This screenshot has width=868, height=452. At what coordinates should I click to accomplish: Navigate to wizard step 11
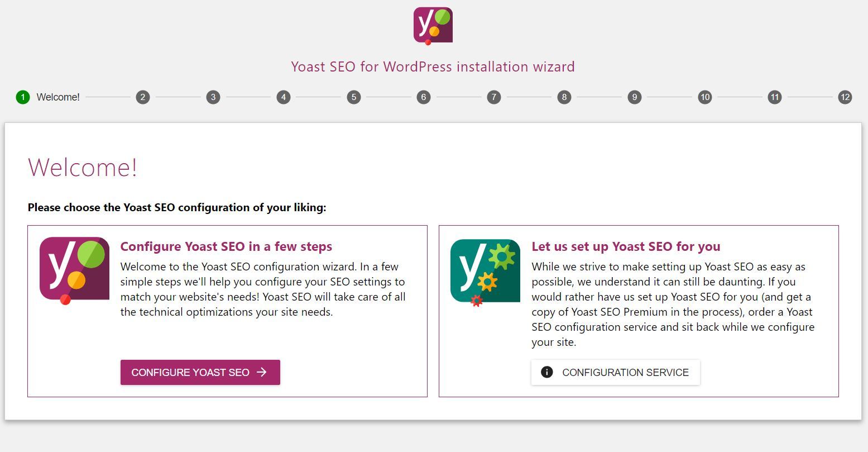[x=775, y=97]
